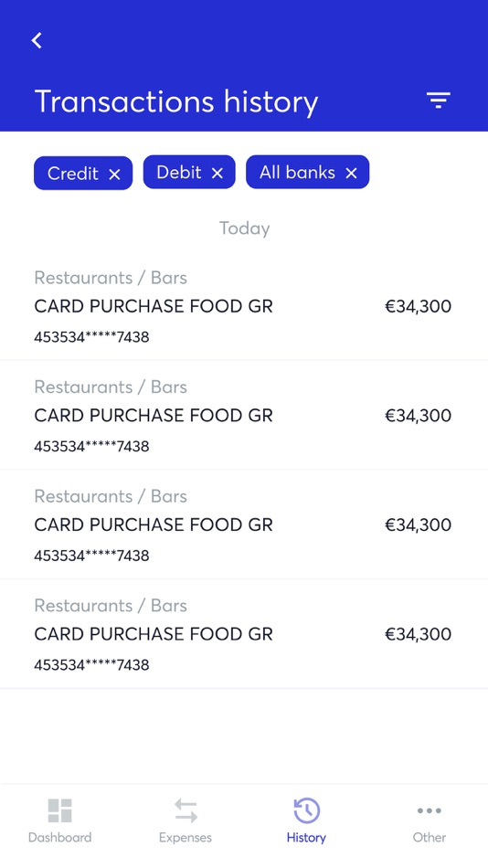Remove the Credit filter with its X

tap(114, 175)
